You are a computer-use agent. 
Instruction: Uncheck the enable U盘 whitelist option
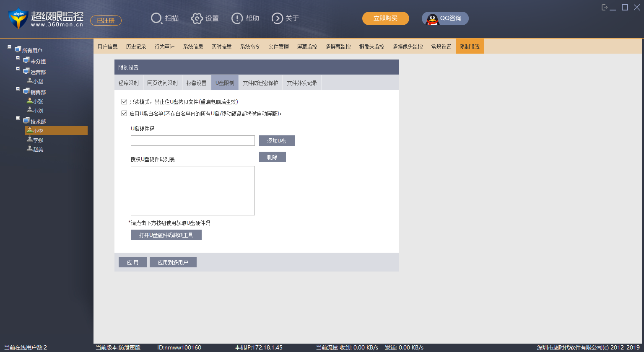point(124,113)
